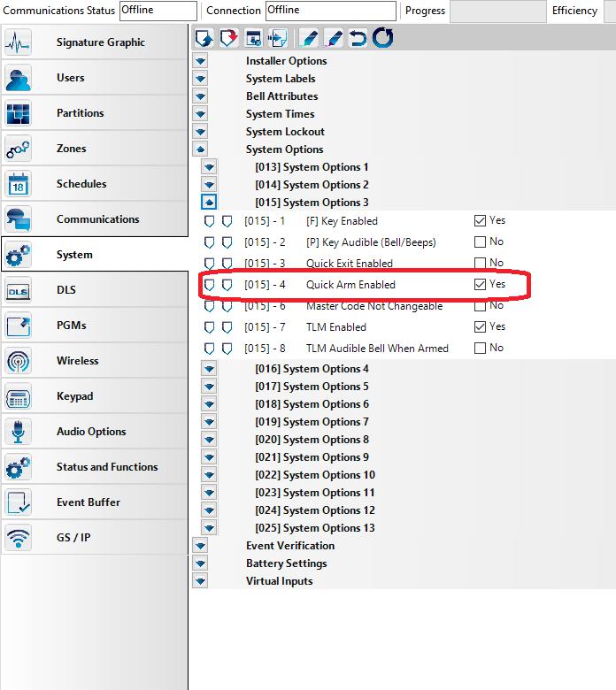Click the red-arrow tag icon in toolbar
This screenshot has width=616, height=690.
click(x=228, y=38)
